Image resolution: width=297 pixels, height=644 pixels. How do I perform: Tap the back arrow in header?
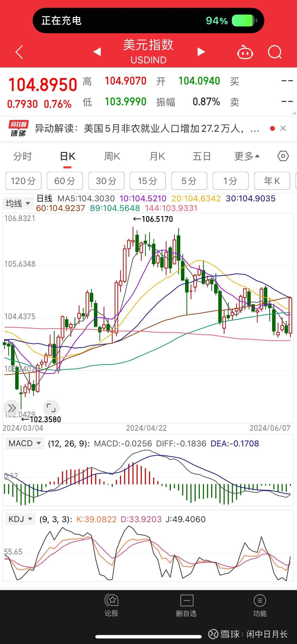point(19,52)
